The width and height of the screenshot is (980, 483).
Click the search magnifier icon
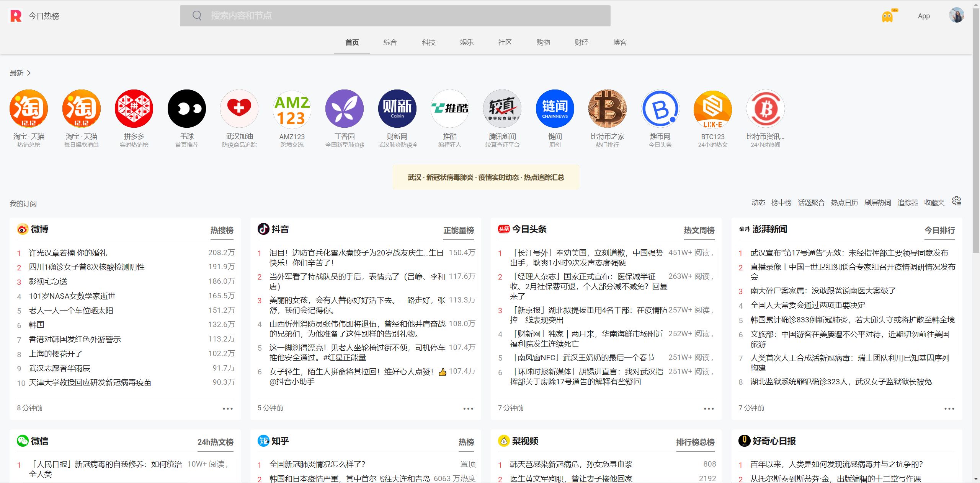pyautogui.click(x=197, y=16)
